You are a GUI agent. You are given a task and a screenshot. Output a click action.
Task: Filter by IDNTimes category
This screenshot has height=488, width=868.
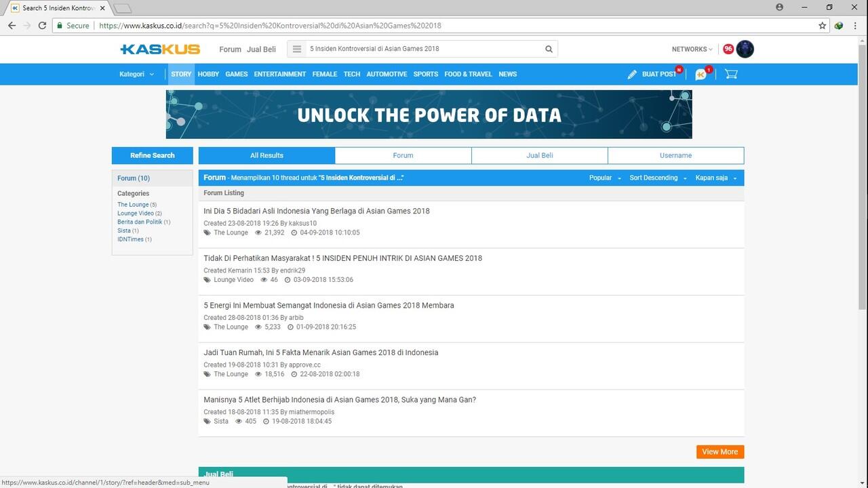[130, 239]
